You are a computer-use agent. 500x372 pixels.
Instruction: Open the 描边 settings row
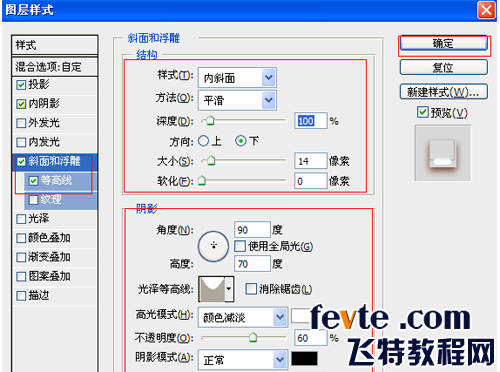point(55,296)
